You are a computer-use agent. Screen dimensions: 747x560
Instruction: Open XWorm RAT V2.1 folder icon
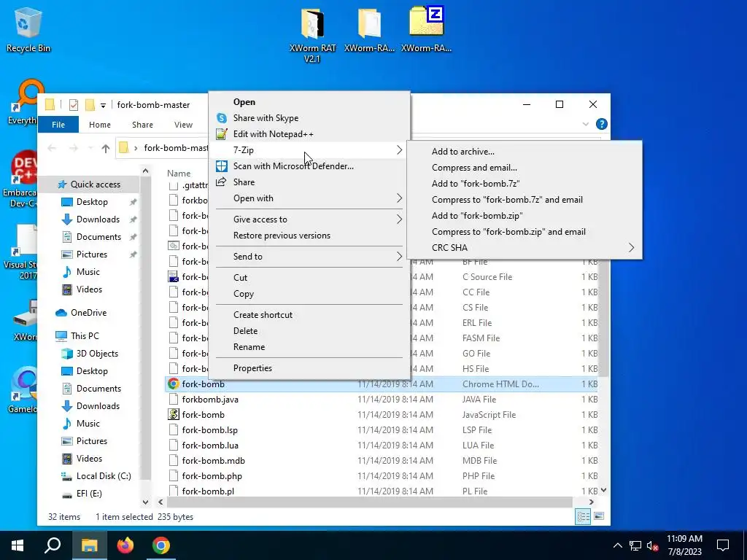[x=312, y=34]
